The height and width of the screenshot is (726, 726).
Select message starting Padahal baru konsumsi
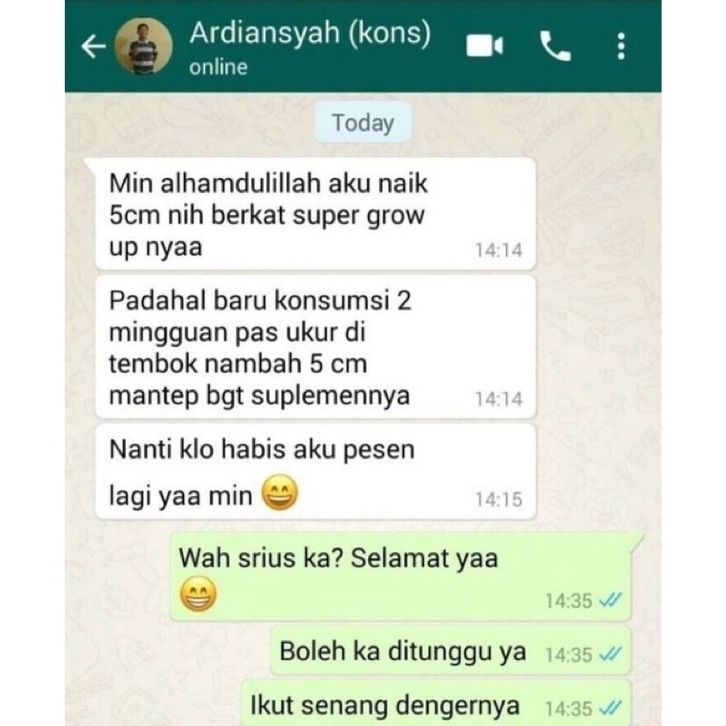click(x=315, y=347)
